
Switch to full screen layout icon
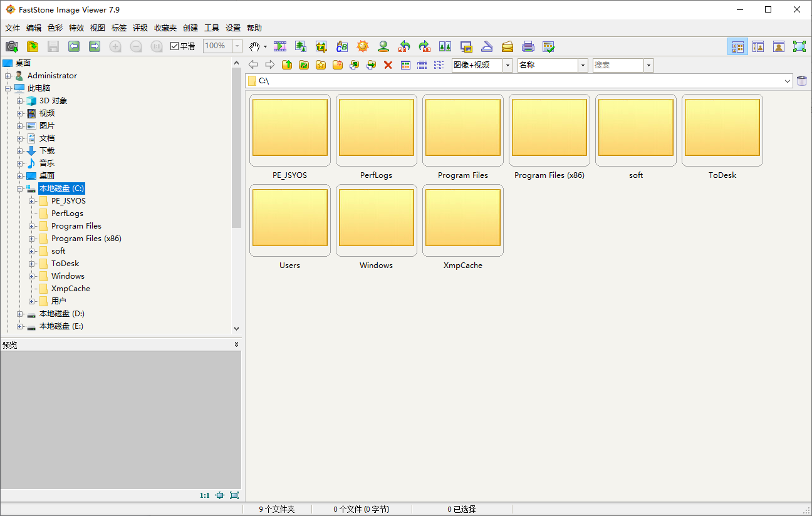click(x=799, y=46)
